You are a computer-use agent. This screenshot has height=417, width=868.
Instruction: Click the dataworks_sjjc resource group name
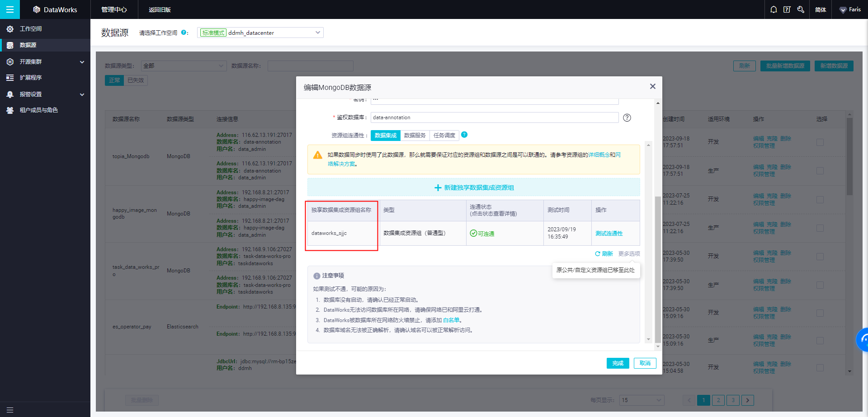tap(329, 233)
